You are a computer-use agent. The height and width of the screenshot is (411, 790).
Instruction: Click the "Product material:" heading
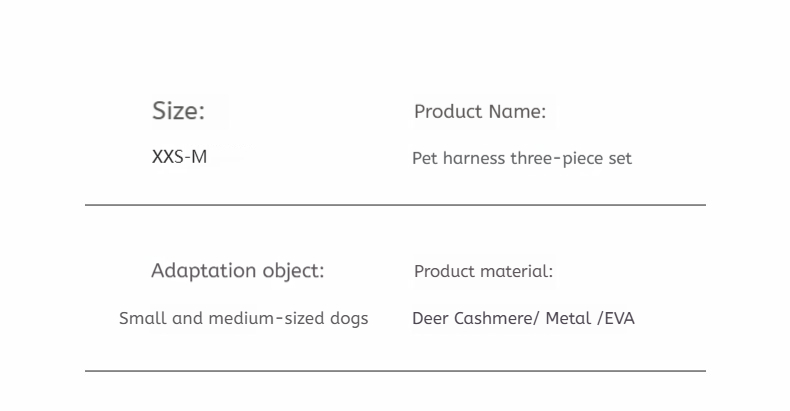click(x=483, y=271)
